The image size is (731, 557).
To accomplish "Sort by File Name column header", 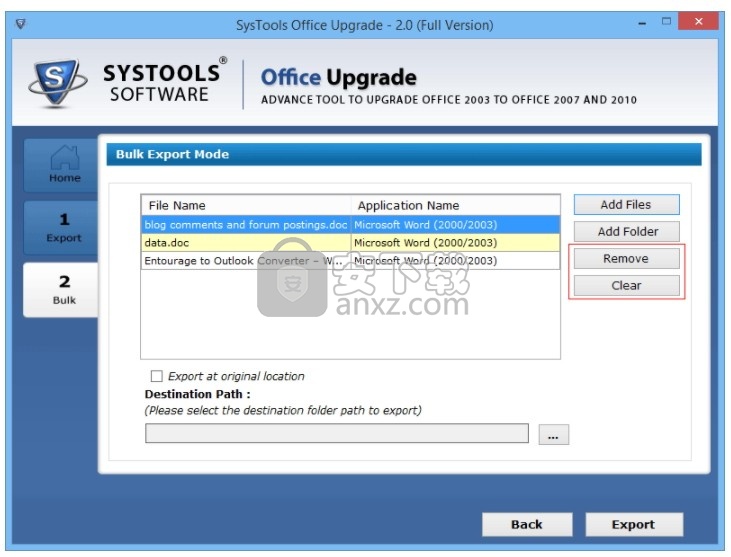I will (246, 206).
